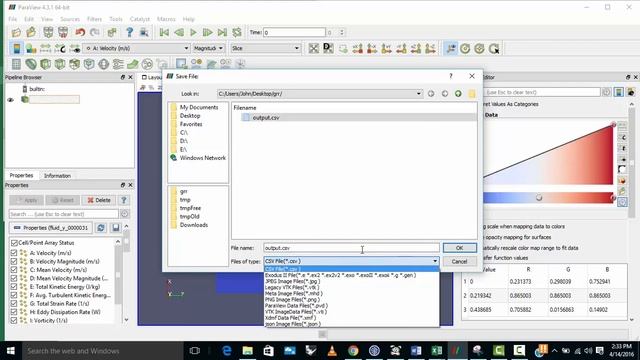Click the Apply button in Properties
Image resolution: width=640 pixels, height=360 pixels.
pyautogui.click(x=27, y=200)
